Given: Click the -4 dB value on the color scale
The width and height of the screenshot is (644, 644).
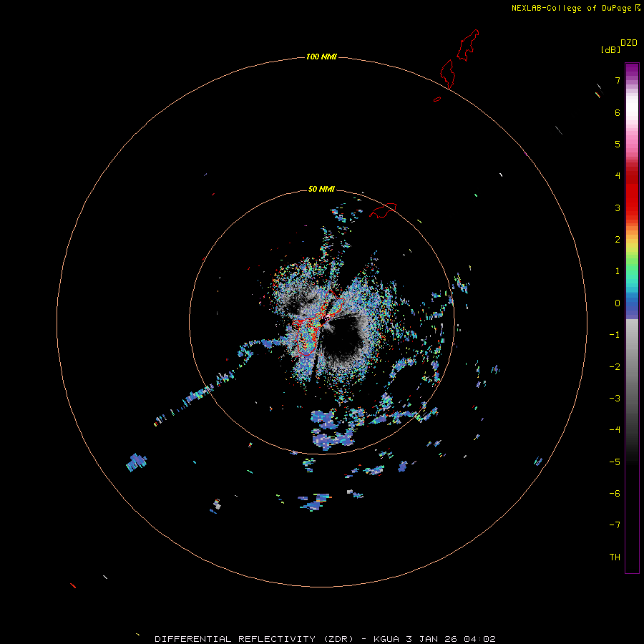Looking at the screenshot, I should point(615,430).
